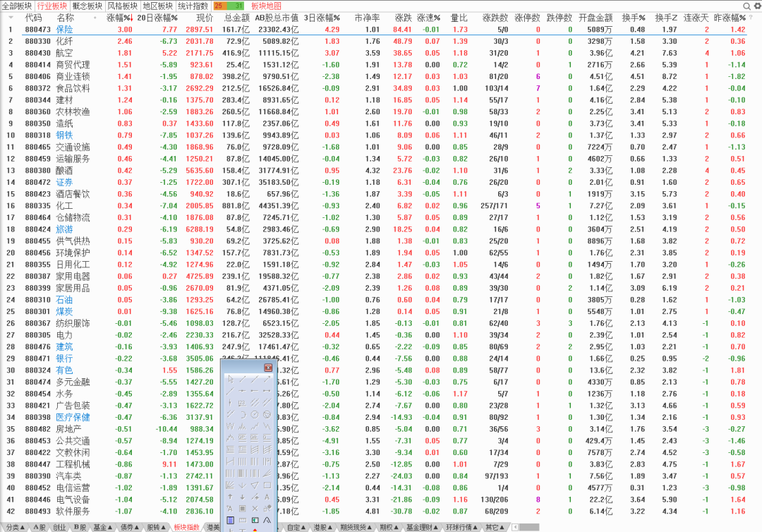Select the arc drawing tool
Screen dimensions: 762x532
tap(243, 414)
